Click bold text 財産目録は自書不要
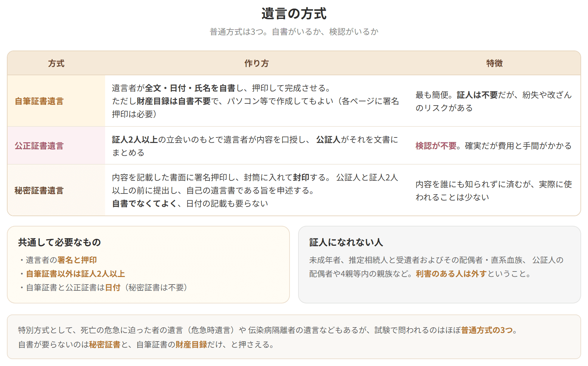The width and height of the screenshot is (588, 366). [174, 101]
